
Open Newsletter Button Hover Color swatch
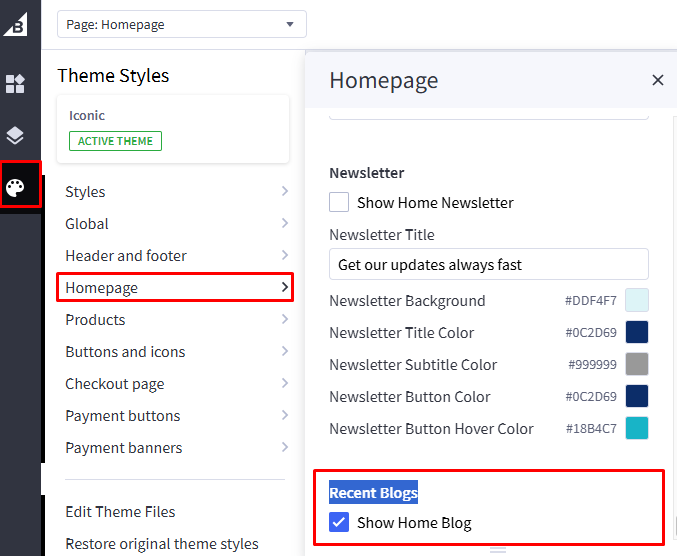click(637, 428)
